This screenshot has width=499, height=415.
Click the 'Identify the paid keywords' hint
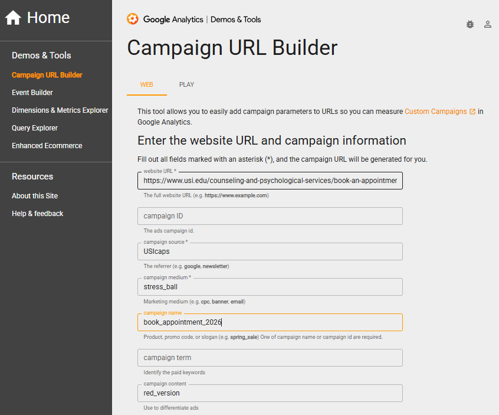tap(174, 373)
